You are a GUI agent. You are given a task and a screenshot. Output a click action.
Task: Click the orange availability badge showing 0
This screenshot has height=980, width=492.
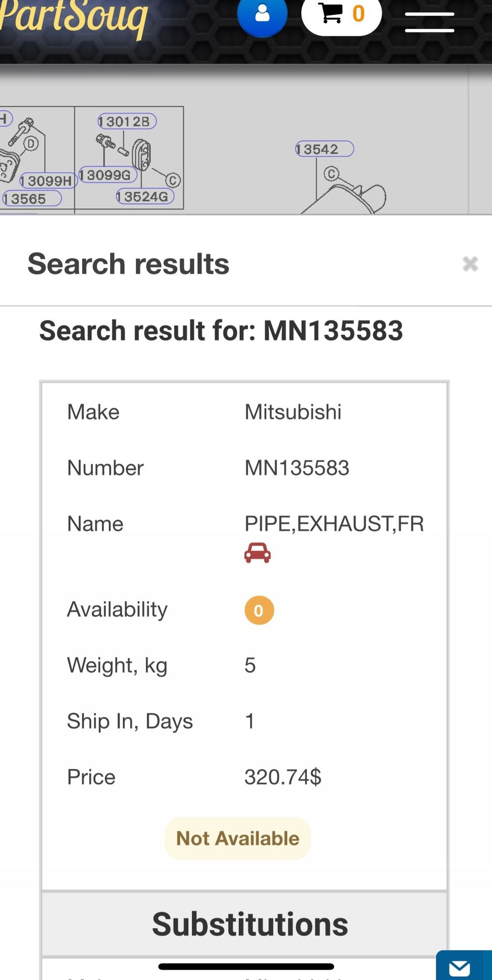tap(259, 610)
